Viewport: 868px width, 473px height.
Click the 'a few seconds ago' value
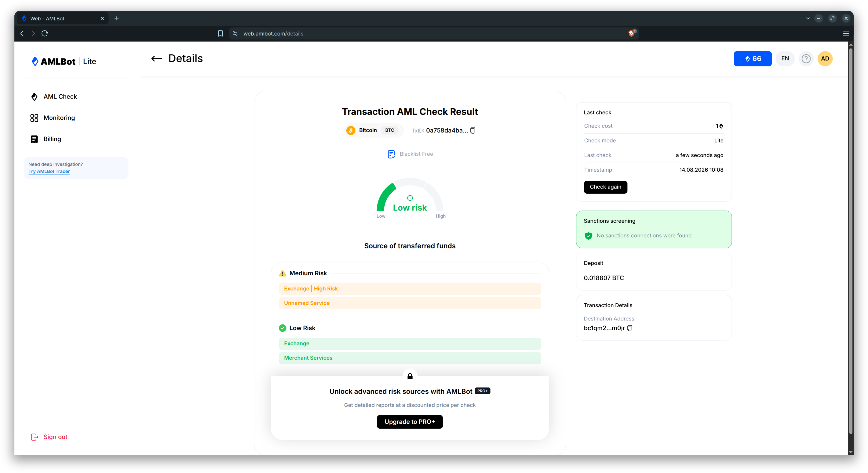pyautogui.click(x=699, y=155)
